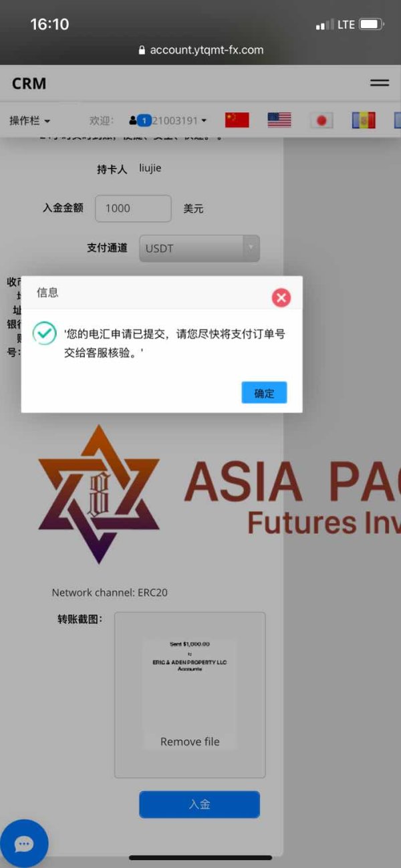Screen dimensions: 401x868
Task: Expand the 操作栏 dropdown menu
Action: (29, 121)
